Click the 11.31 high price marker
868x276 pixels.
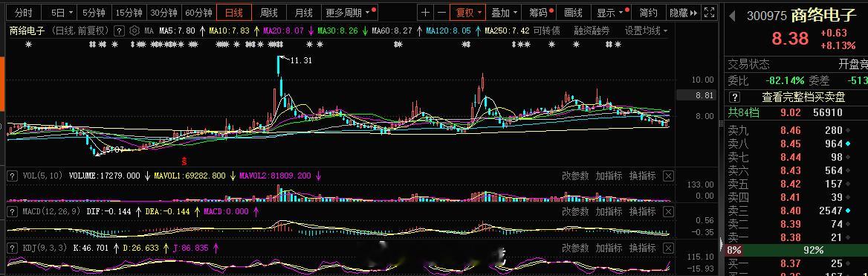[300, 60]
